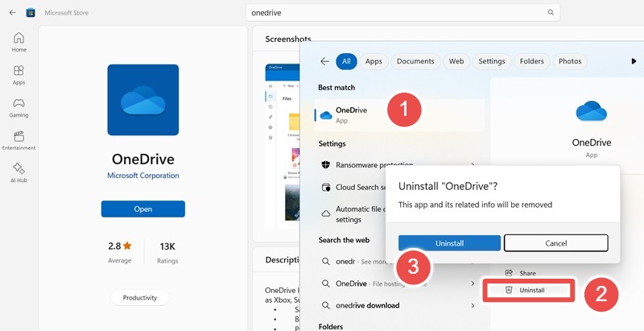This screenshot has height=331, width=644.
Task: Click the Cloud Search settings icon
Action: [326, 188]
